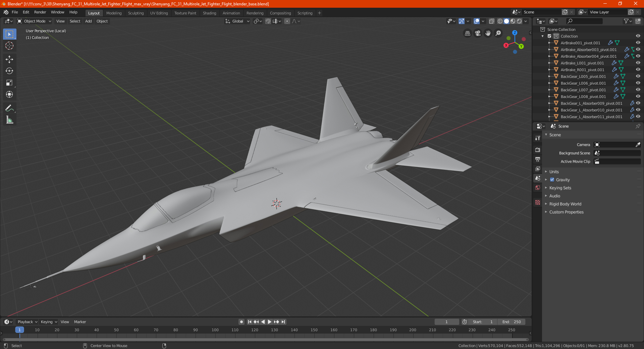
Task: Switch to the Modeling workspace tab
Action: coord(114,13)
